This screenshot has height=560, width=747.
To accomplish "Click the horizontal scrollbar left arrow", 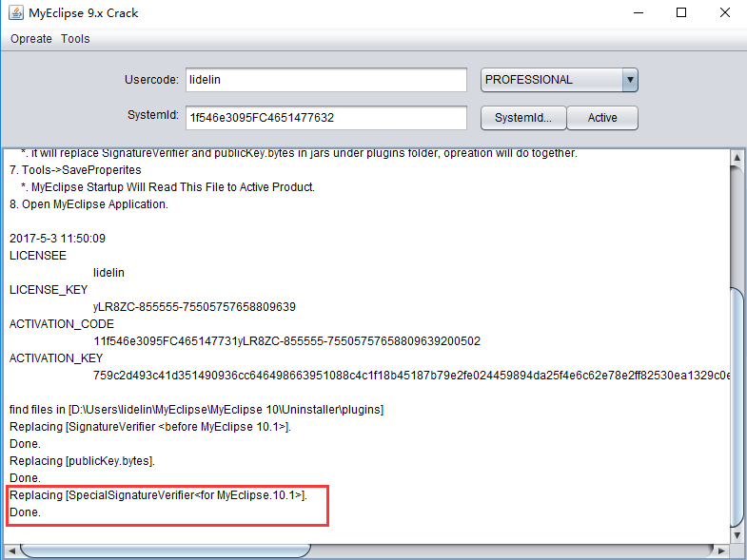I will pos(11,550).
